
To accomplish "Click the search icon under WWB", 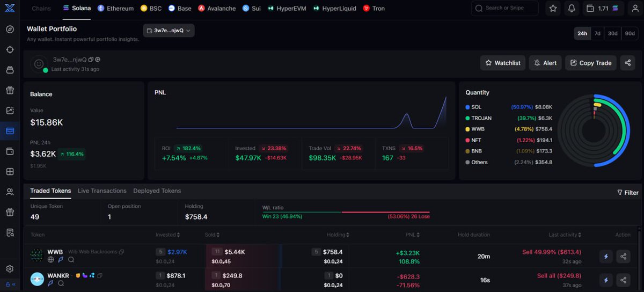I will pos(70,260).
